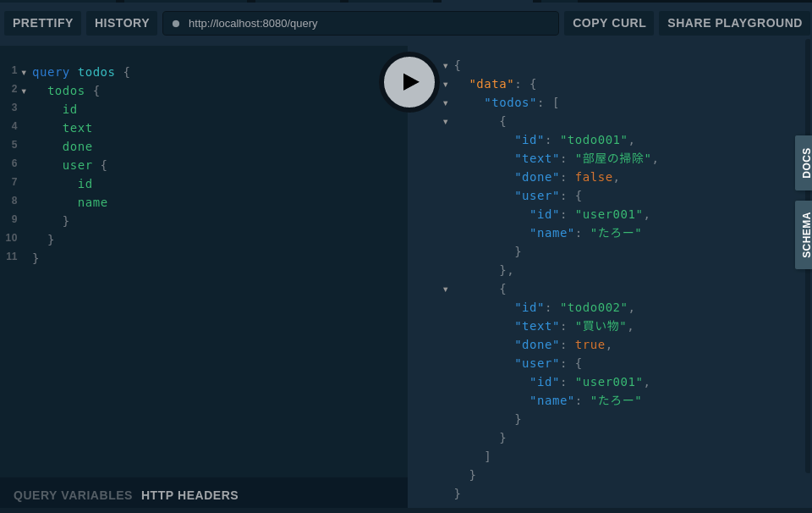Open the HISTORY panel
Viewport: 812px width, 513px height.
pos(122,23)
